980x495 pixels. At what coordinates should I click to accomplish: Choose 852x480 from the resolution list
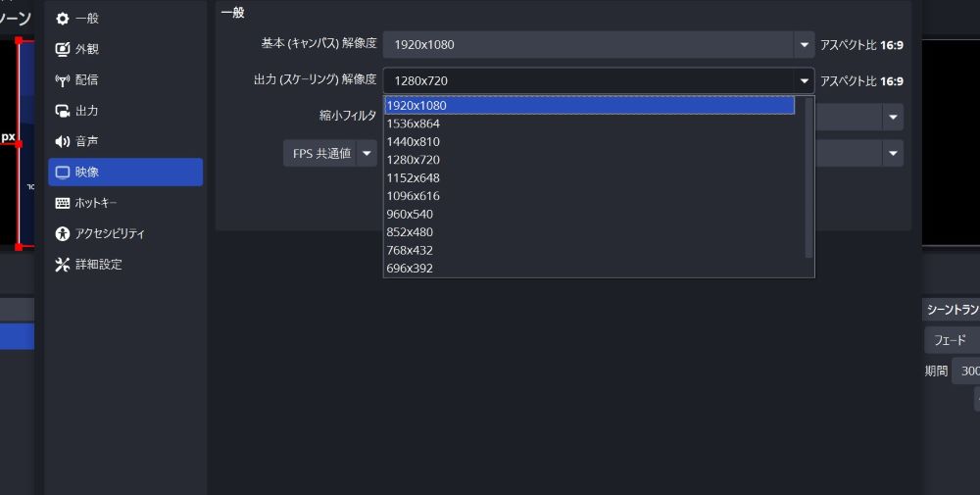pyautogui.click(x=589, y=232)
